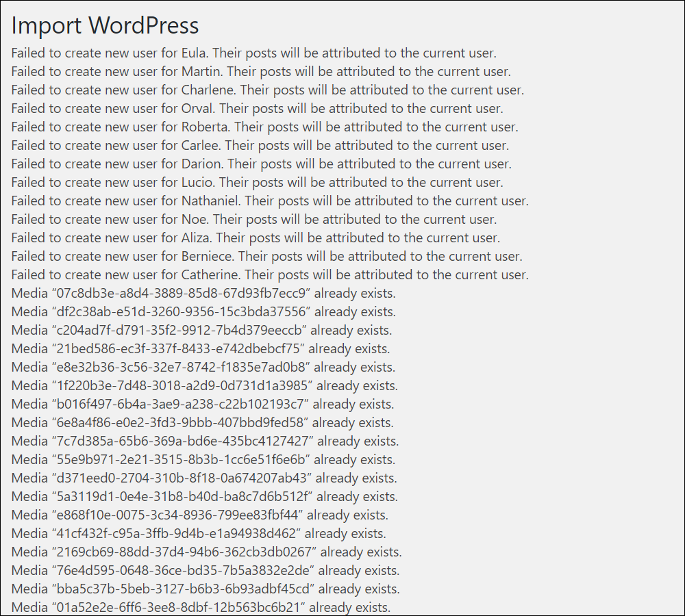Select the failed user line for Noe
The width and height of the screenshot is (685, 616).
coord(254,219)
